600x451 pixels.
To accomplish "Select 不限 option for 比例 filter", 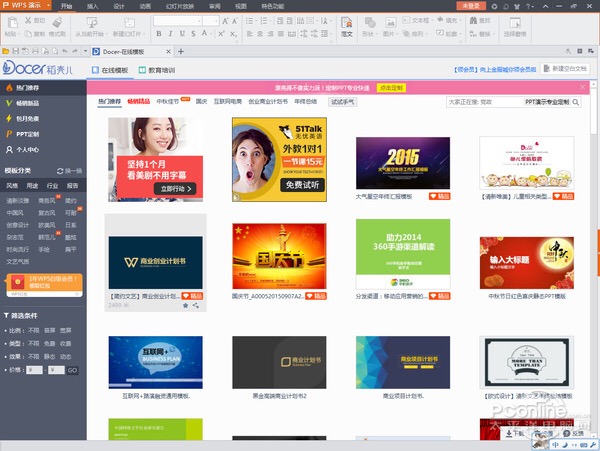I will [34, 330].
